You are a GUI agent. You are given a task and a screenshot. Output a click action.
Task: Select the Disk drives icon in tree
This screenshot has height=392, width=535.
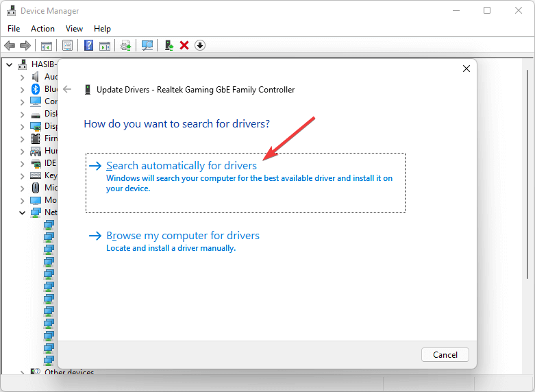36,114
